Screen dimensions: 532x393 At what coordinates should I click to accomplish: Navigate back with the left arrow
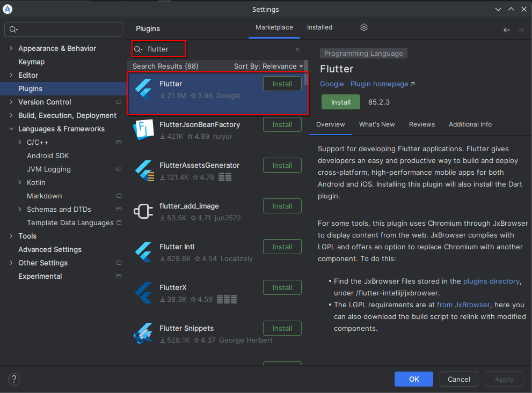[x=507, y=30]
